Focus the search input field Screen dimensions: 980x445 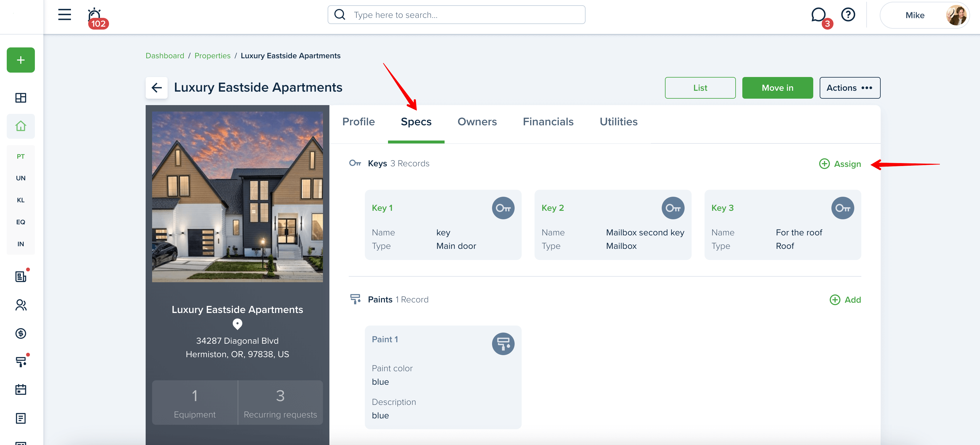pos(456,15)
